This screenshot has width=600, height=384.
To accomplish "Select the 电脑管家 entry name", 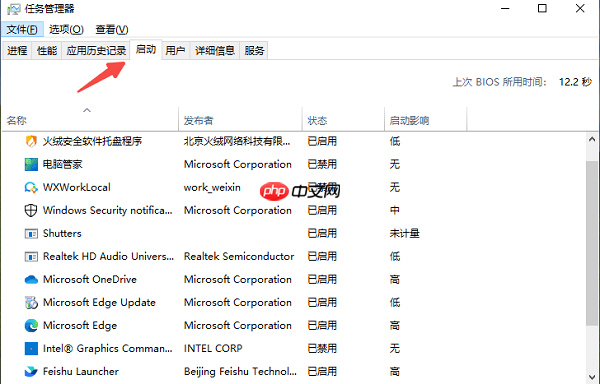I will coord(62,164).
